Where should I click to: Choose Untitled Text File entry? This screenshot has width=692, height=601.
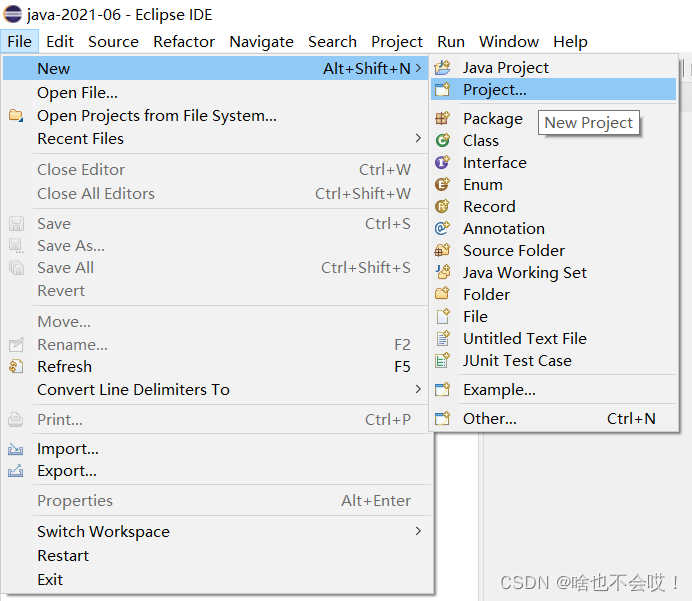[554, 338]
